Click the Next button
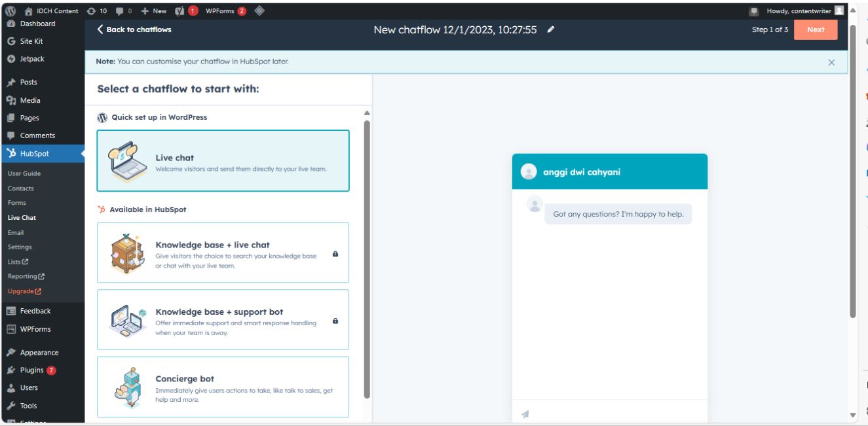 coord(816,29)
